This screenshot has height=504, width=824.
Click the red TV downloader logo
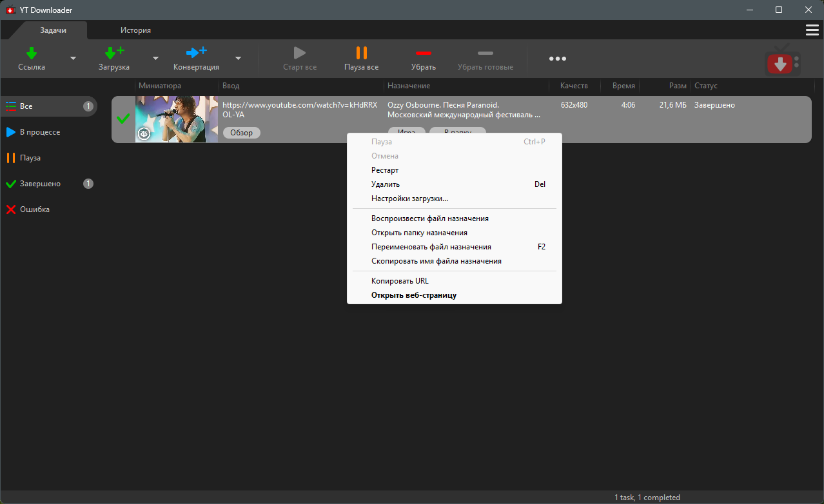tap(783, 60)
